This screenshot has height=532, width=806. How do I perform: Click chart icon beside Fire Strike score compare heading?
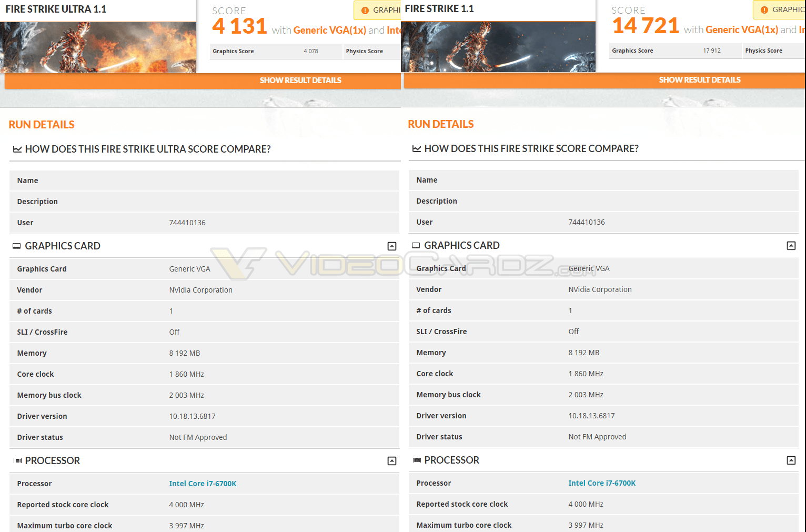[417, 149]
